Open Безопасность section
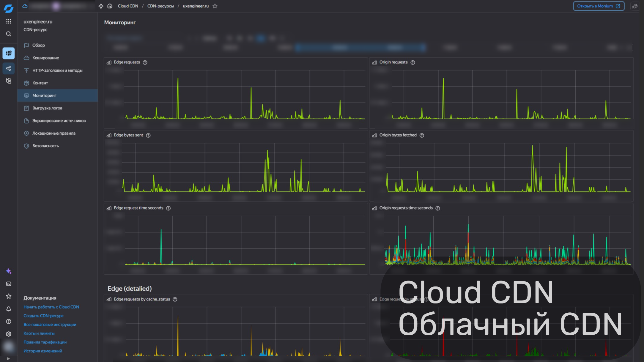 [x=58, y=146]
